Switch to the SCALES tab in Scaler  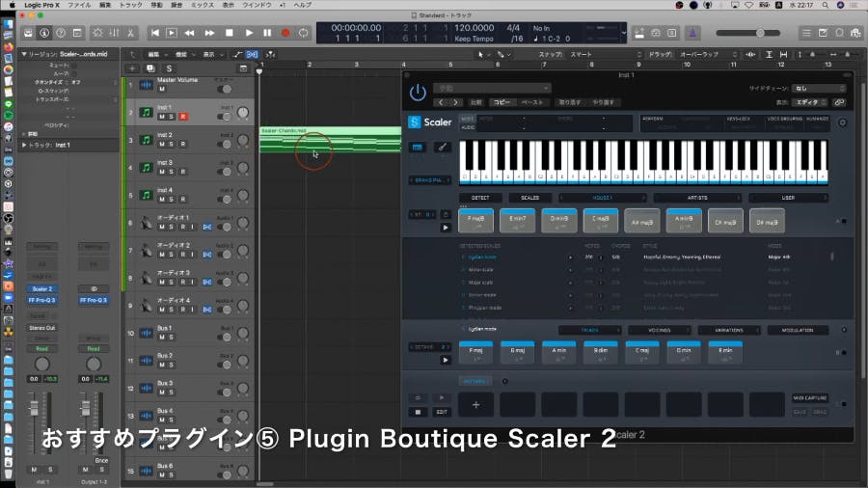(529, 198)
